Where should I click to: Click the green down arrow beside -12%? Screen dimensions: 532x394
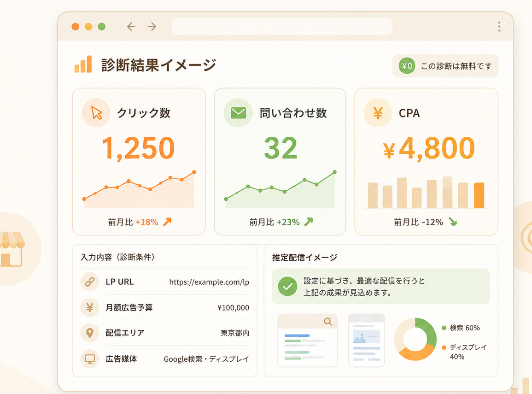(x=453, y=222)
